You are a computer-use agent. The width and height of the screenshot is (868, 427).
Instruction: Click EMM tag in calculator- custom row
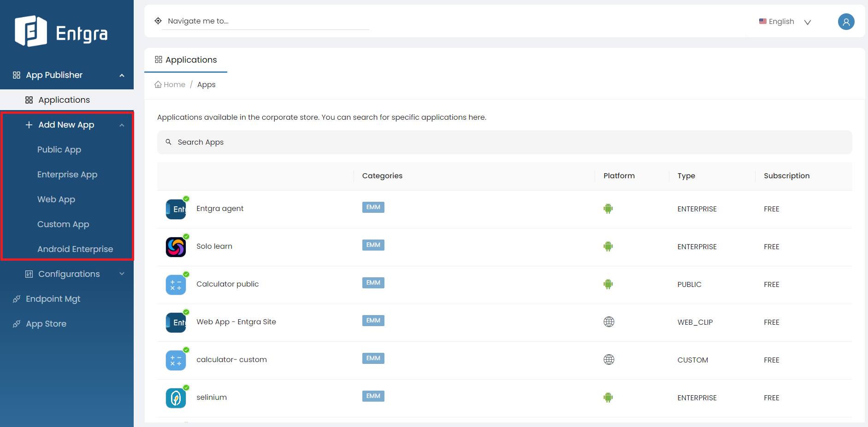tap(373, 358)
